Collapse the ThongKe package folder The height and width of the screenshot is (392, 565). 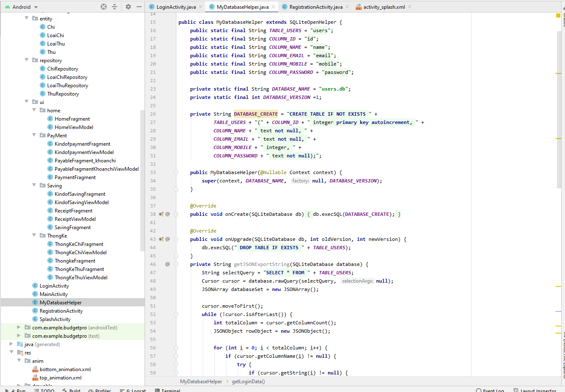pyautogui.click(x=34, y=235)
